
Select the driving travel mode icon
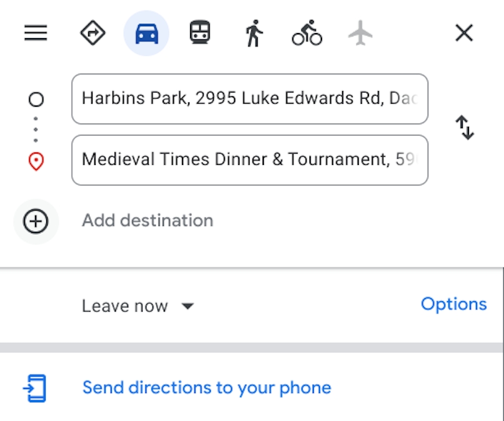click(x=146, y=33)
